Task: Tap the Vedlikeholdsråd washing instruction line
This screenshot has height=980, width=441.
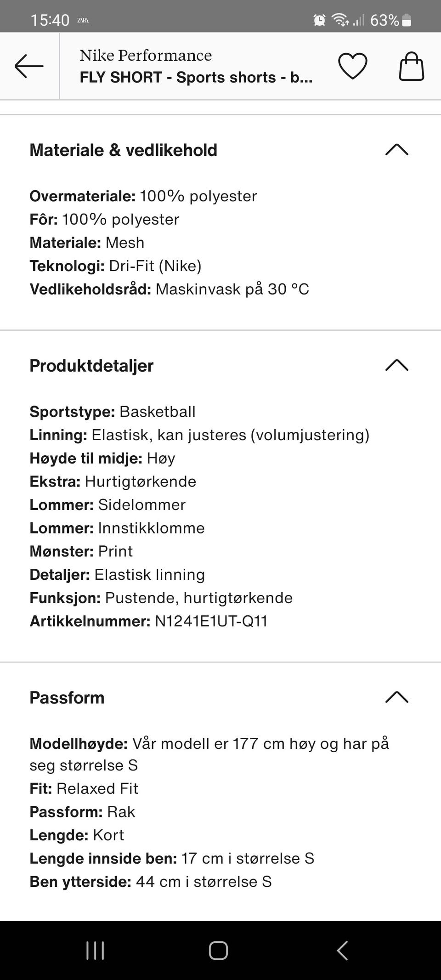Action: tap(169, 289)
